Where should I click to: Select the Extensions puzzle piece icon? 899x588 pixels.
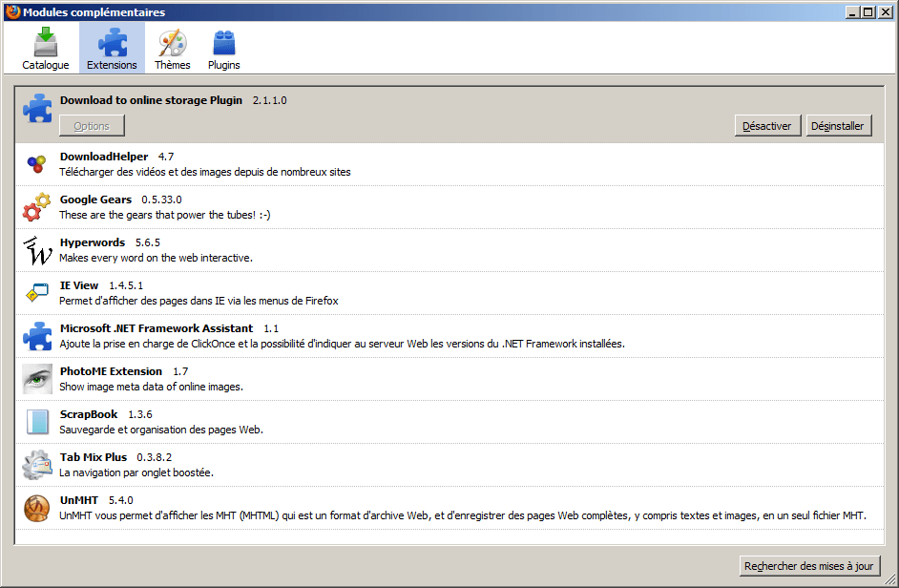[x=112, y=42]
